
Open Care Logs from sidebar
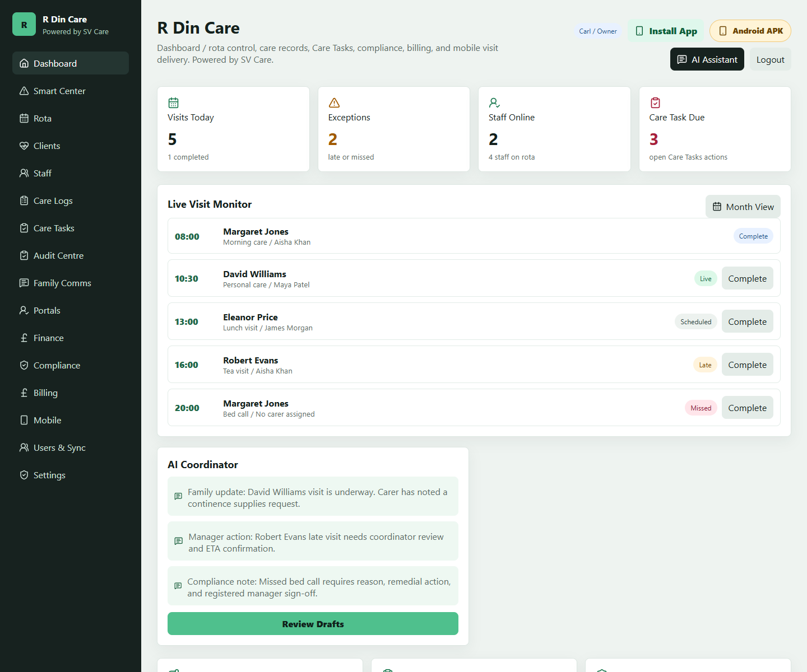(x=71, y=200)
